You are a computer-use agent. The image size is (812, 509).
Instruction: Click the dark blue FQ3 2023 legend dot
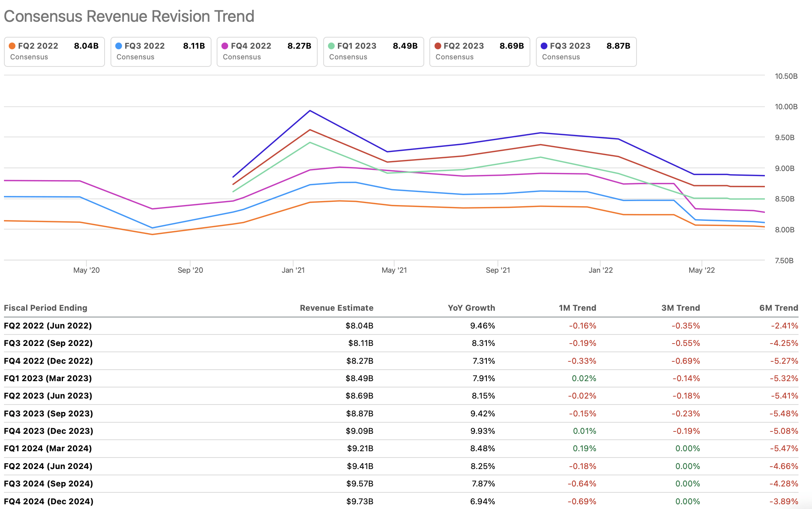544,46
